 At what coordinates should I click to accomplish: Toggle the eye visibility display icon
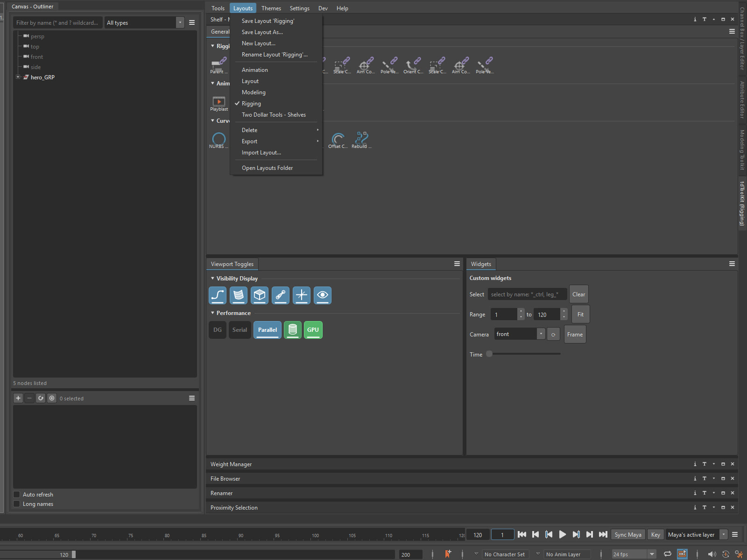(x=323, y=295)
